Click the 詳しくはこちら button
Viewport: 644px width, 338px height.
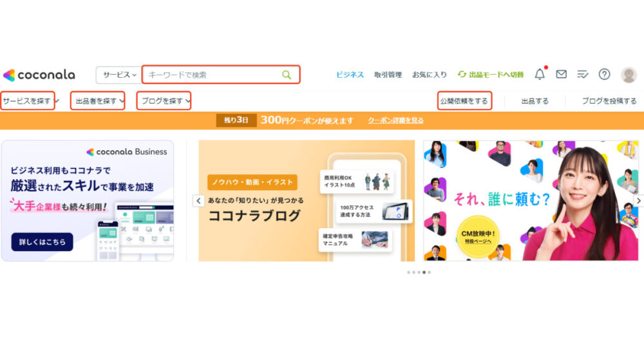click(43, 242)
